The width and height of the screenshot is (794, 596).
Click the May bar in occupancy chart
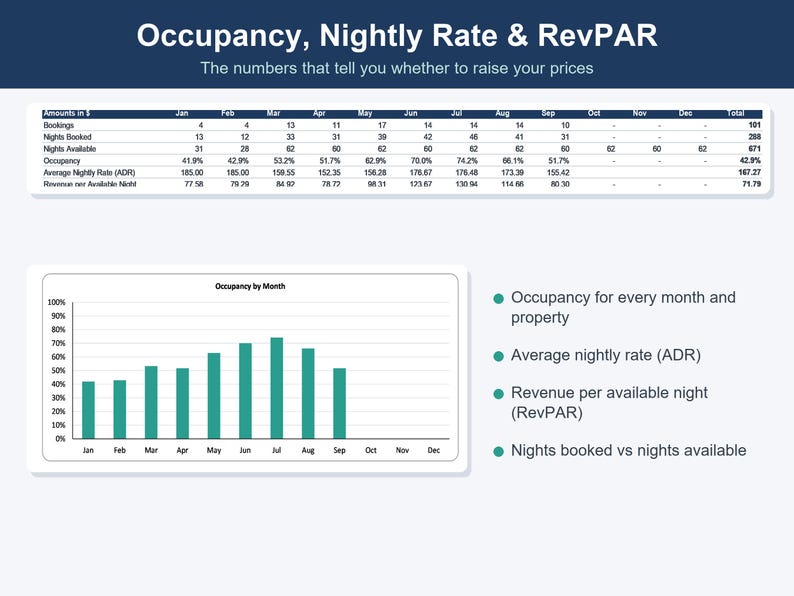[x=214, y=395]
